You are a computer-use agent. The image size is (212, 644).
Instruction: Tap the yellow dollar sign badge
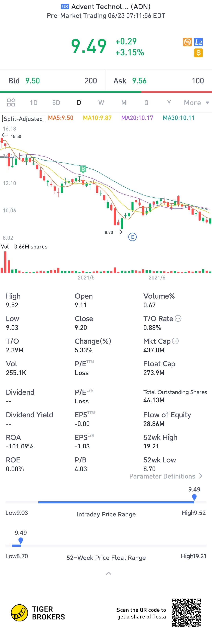tap(198, 53)
